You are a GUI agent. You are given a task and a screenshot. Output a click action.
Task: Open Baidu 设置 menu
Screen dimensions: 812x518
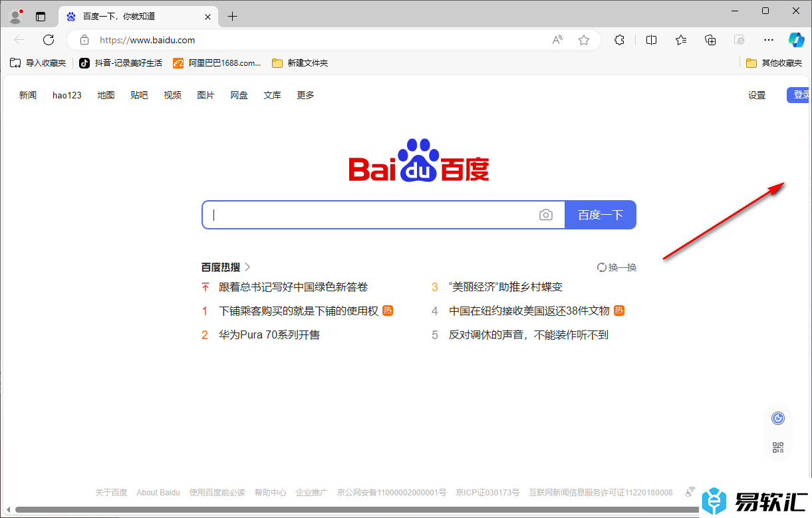click(x=757, y=95)
